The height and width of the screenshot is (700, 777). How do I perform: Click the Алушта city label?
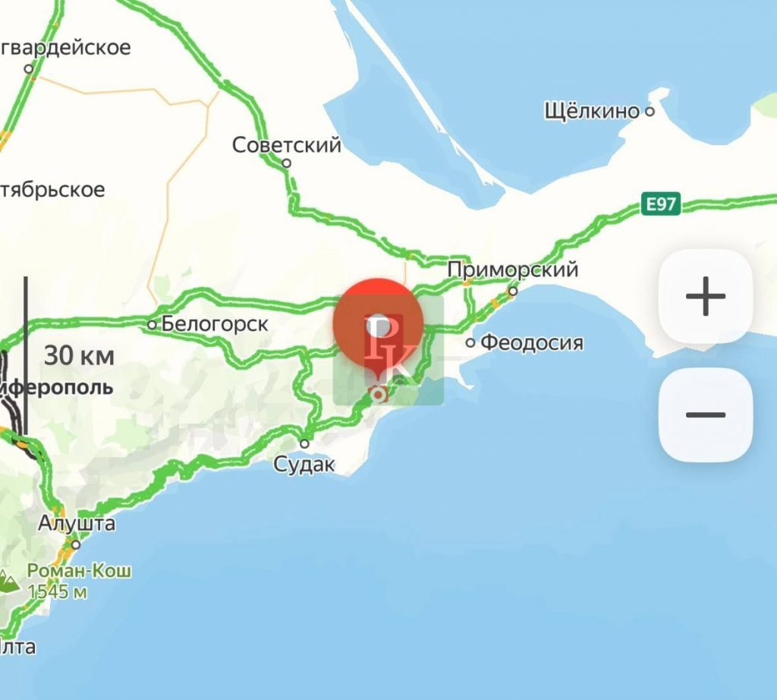pos(77,523)
